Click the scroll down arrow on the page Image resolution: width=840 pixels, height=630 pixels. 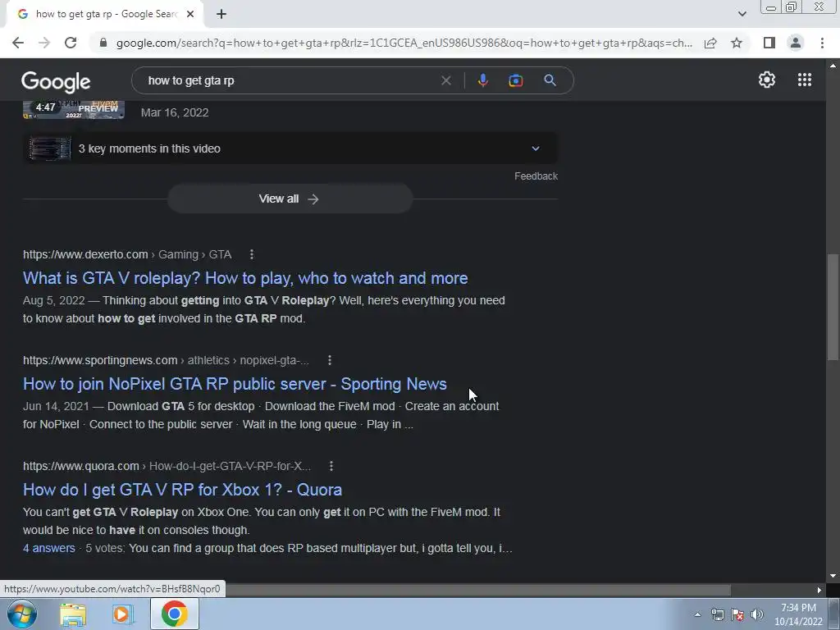click(833, 576)
